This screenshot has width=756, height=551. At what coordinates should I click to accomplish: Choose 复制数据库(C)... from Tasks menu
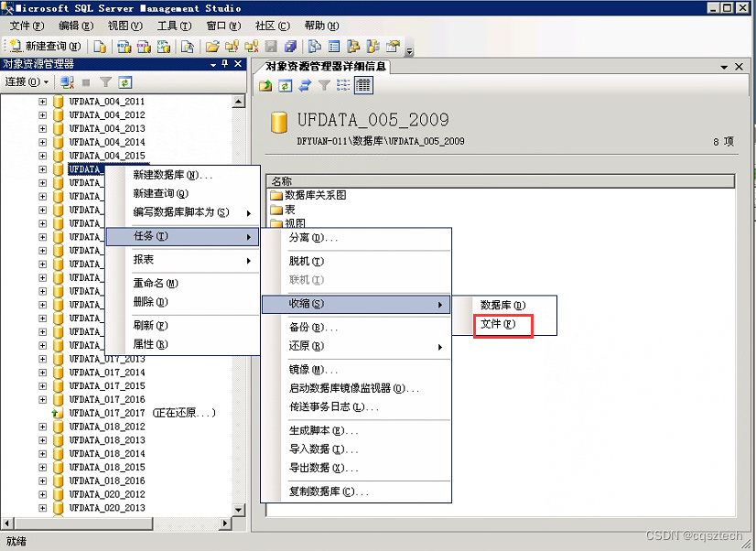pyautogui.click(x=356, y=492)
